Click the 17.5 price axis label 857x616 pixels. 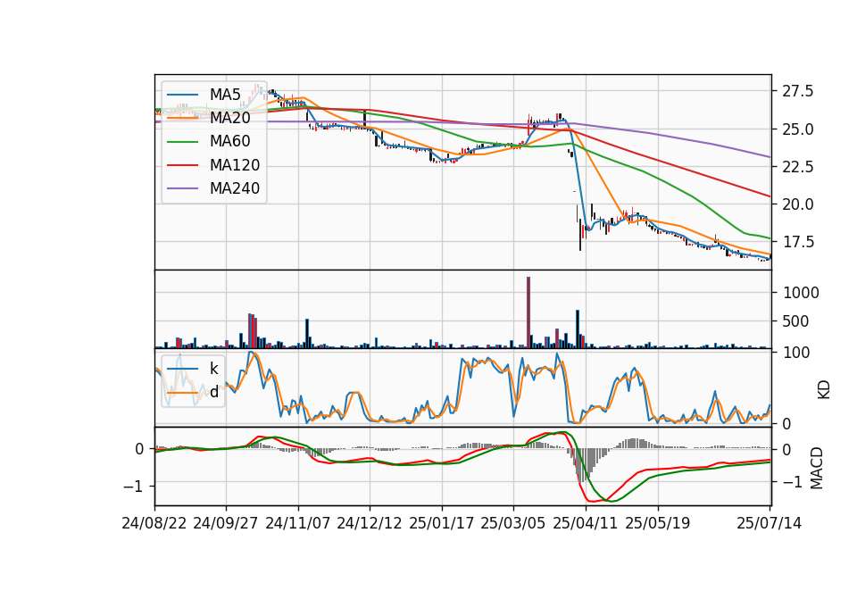(798, 242)
